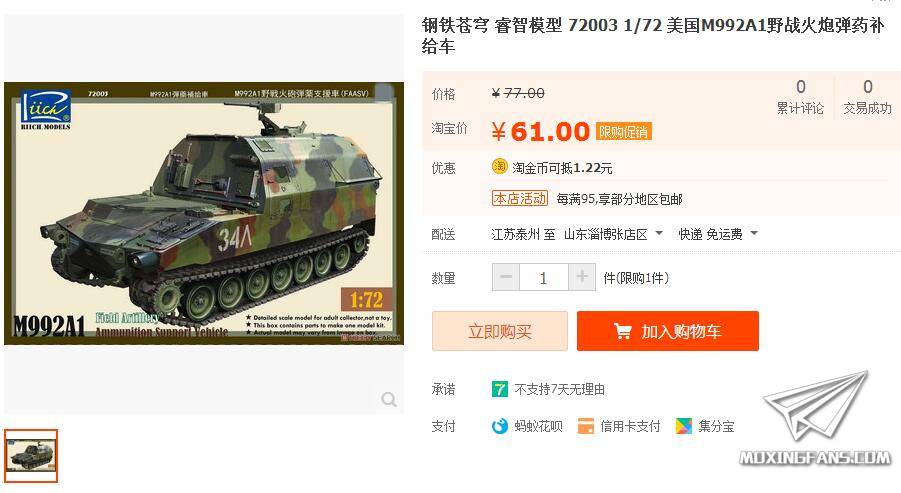Click the 立即购买 buy now button

(x=500, y=331)
